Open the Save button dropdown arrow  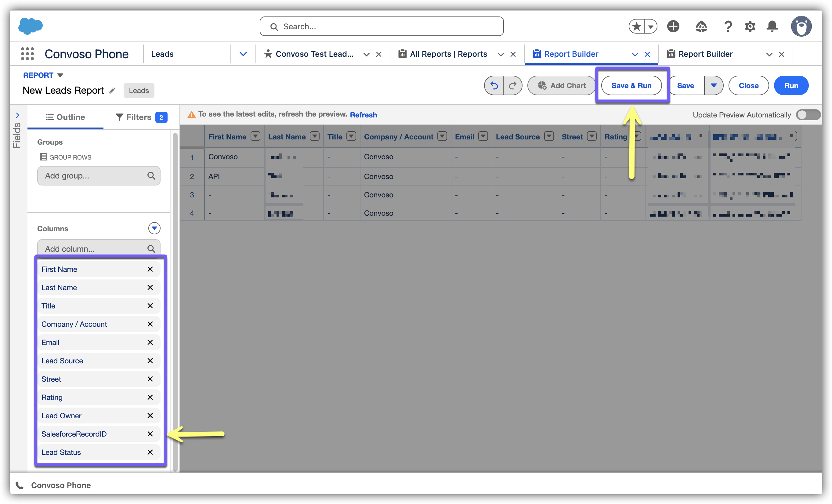pos(714,86)
